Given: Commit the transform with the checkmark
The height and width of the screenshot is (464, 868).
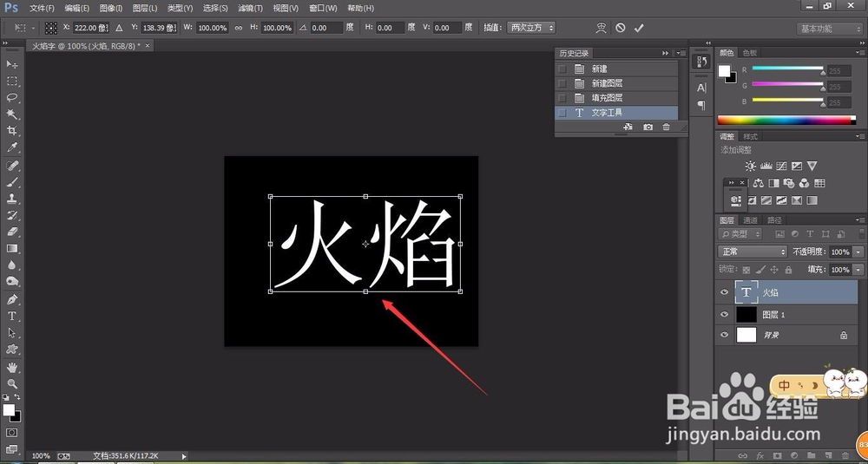Looking at the screenshot, I should 639,28.
